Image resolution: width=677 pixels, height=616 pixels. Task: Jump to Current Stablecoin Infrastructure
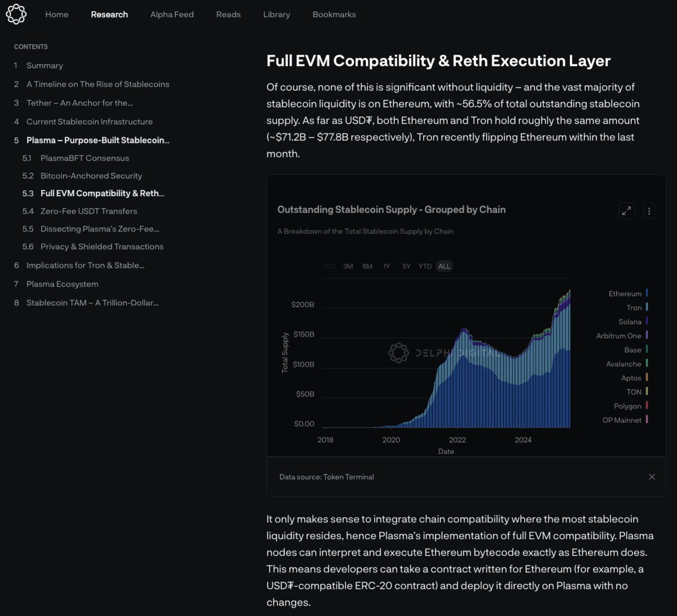89,121
